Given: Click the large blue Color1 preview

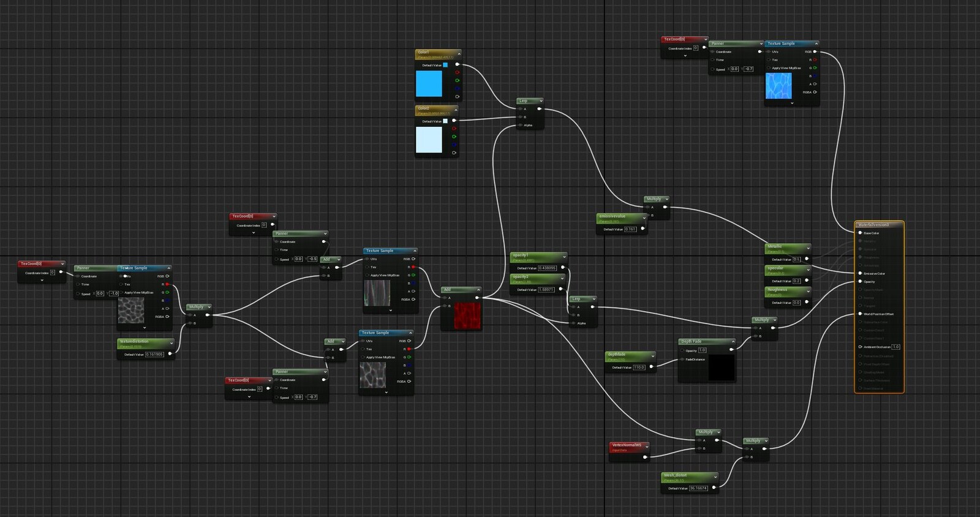Looking at the screenshot, I should coord(429,84).
